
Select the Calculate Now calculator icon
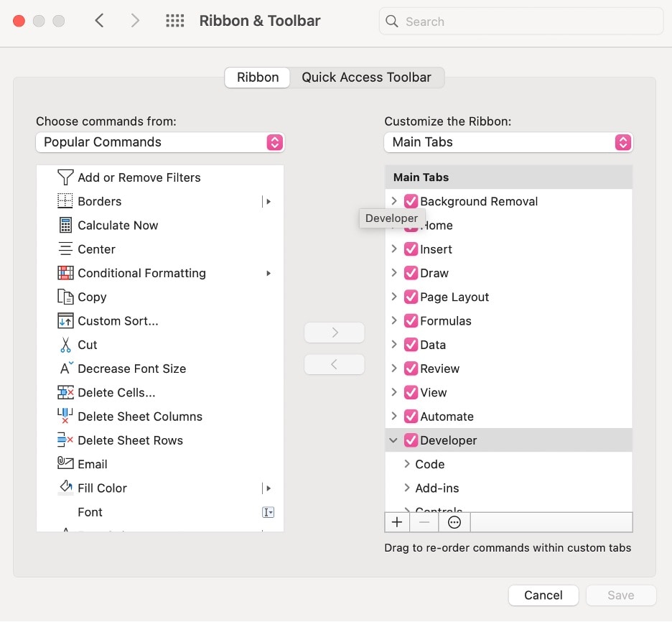[x=65, y=226]
